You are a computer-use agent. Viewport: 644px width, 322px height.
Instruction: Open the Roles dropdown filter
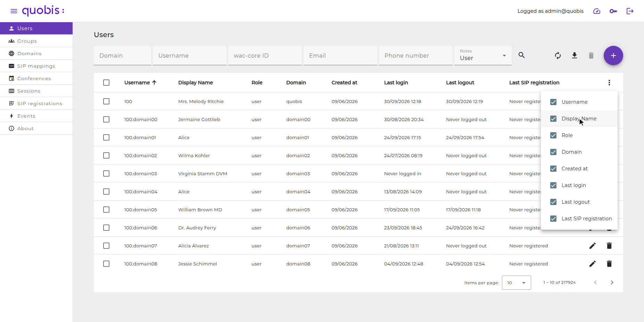click(483, 56)
